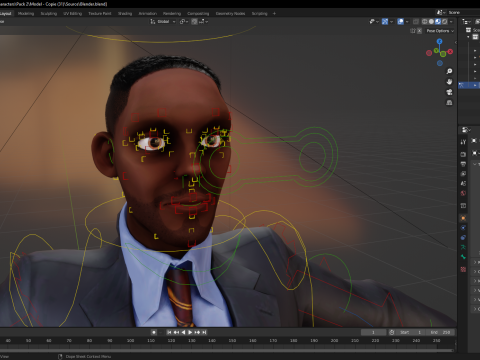Toggle X-ray mode in viewport header
480x360 pixels.
coord(416,21)
